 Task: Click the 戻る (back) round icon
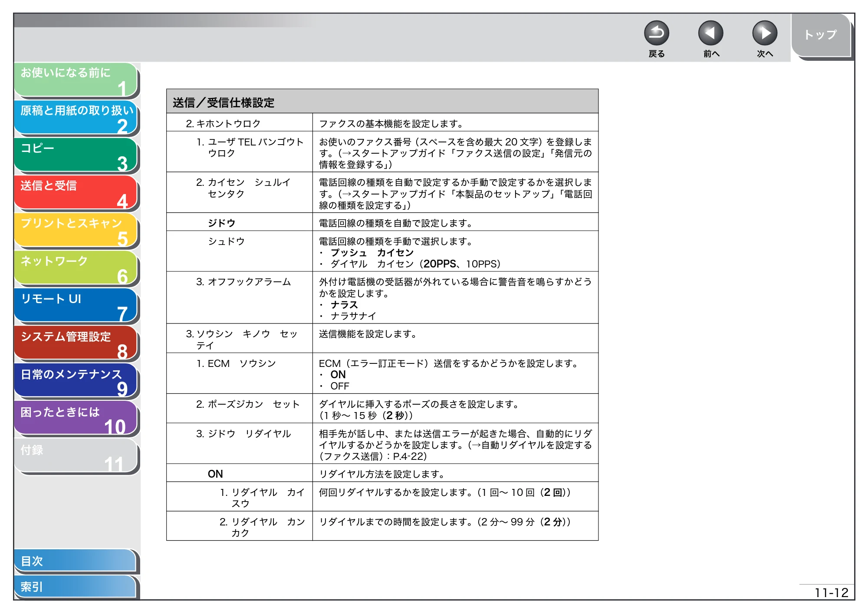coord(656,33)
